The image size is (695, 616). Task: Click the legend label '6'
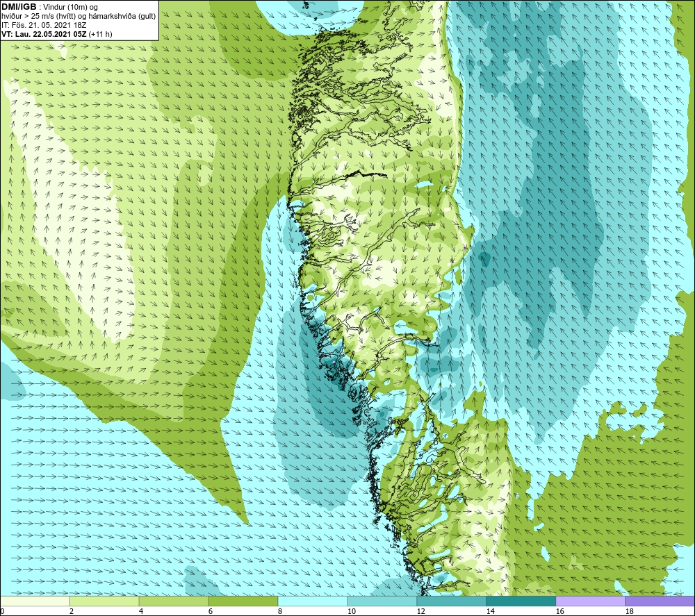(210, 612)
